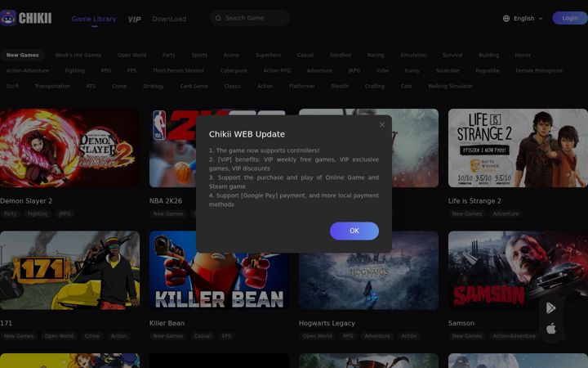
Task: Select the New Games category filter
Action: pyautogui.click(x=23, y=56)
